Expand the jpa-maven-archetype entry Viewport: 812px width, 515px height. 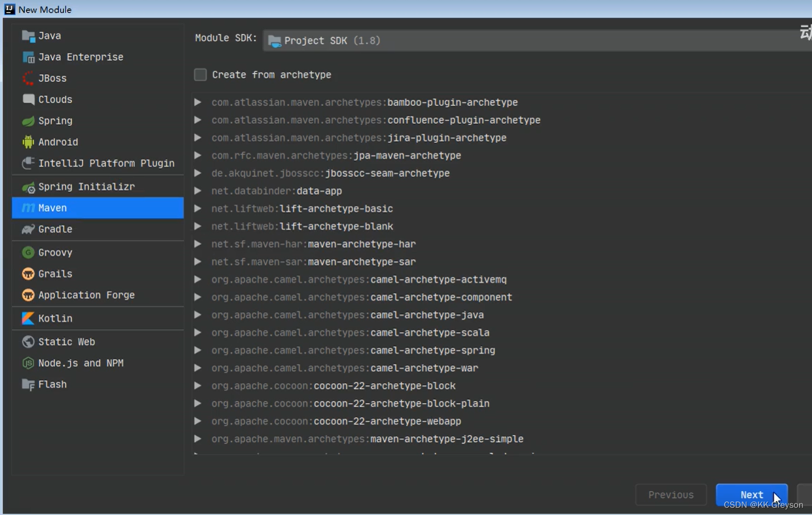coord(197,156)
